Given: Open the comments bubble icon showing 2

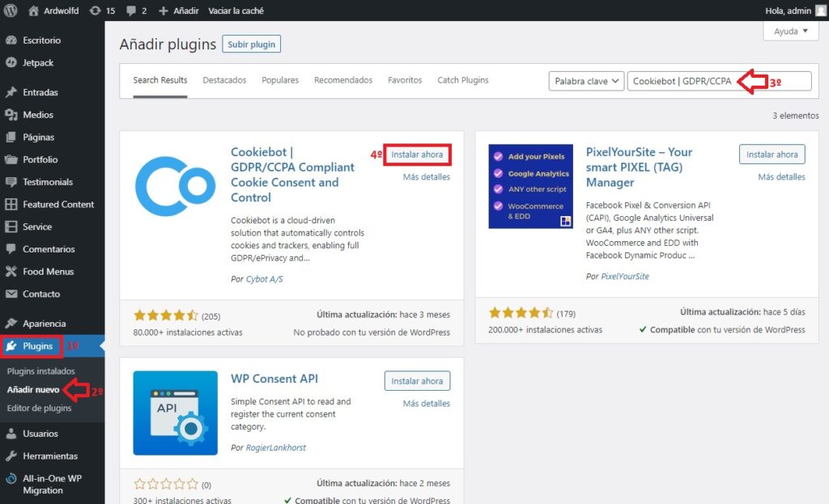Looking at the screenshot, I should (130, 11).
